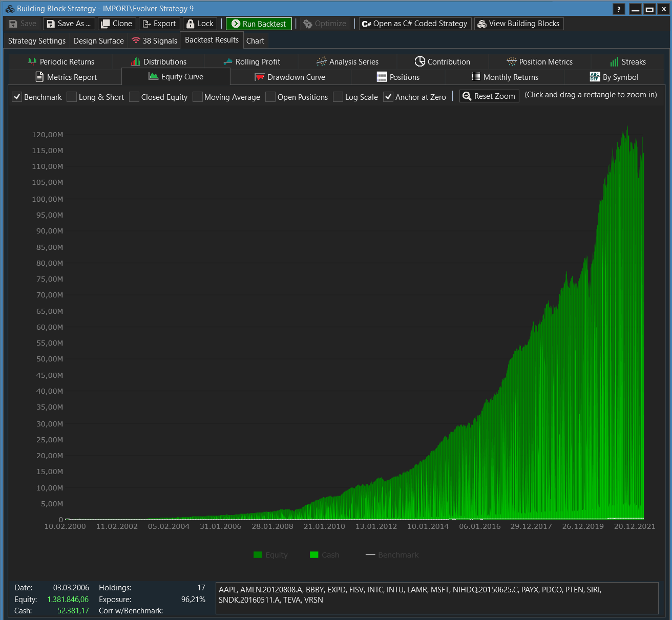Click the Clone strategy icon
The height and width of the screenshot is (620, 672).
(x=106, y=24)
